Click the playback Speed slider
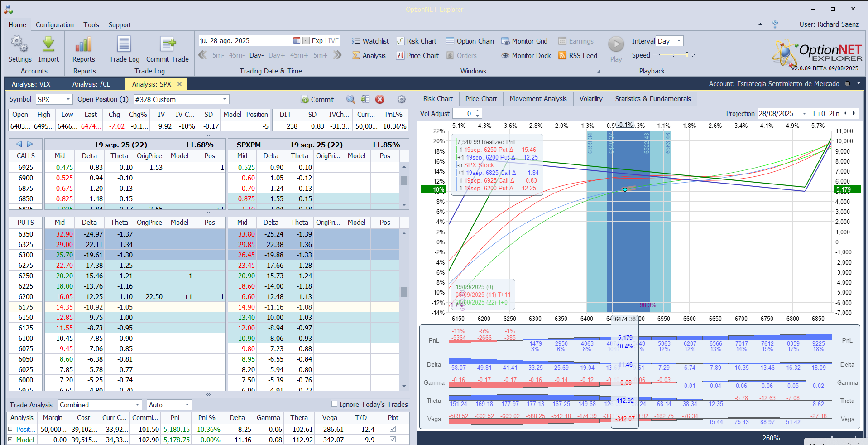 pos(674,55)
